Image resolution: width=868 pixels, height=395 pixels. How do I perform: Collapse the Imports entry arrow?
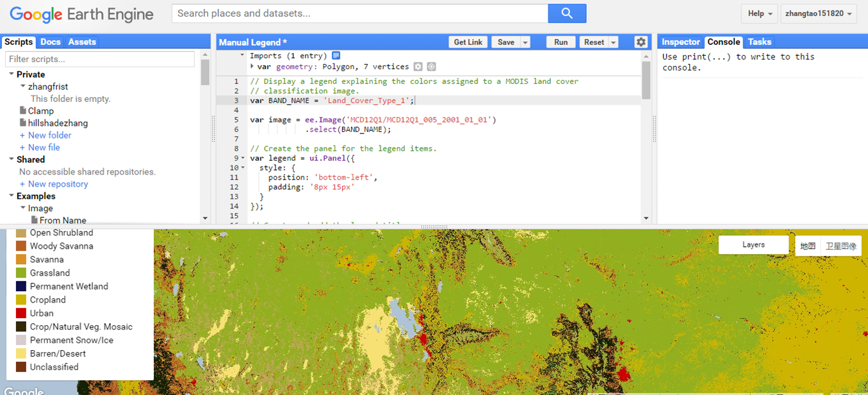click(x=242, y=56)
